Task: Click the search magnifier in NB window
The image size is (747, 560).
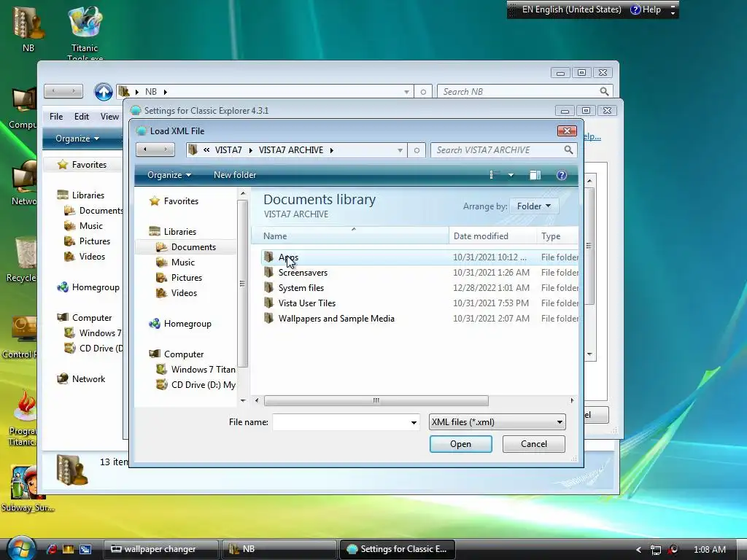Action: 604,91
